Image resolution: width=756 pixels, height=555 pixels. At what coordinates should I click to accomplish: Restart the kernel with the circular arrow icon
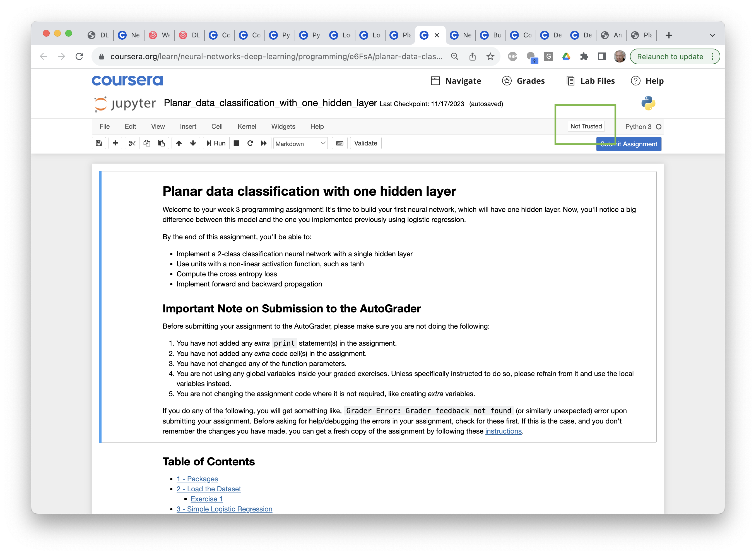pyautogui.click(x=250, y=143)
